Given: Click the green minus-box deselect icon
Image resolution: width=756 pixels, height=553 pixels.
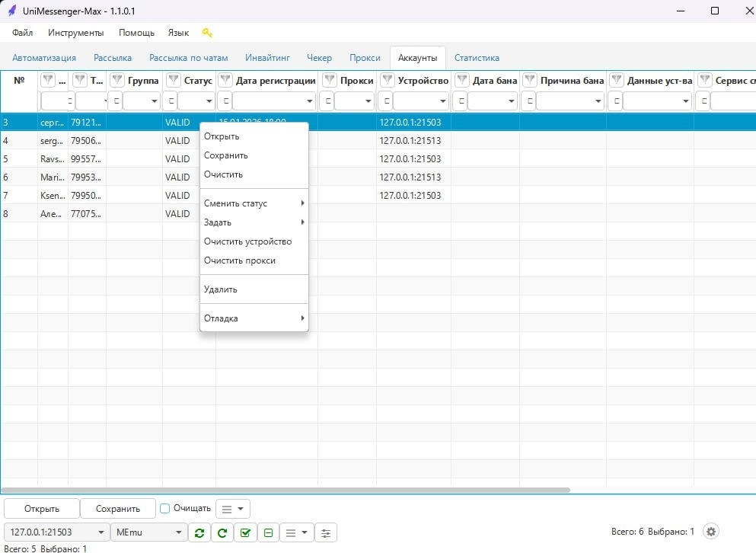Looking at the screenshot, I should click(268, 533).
